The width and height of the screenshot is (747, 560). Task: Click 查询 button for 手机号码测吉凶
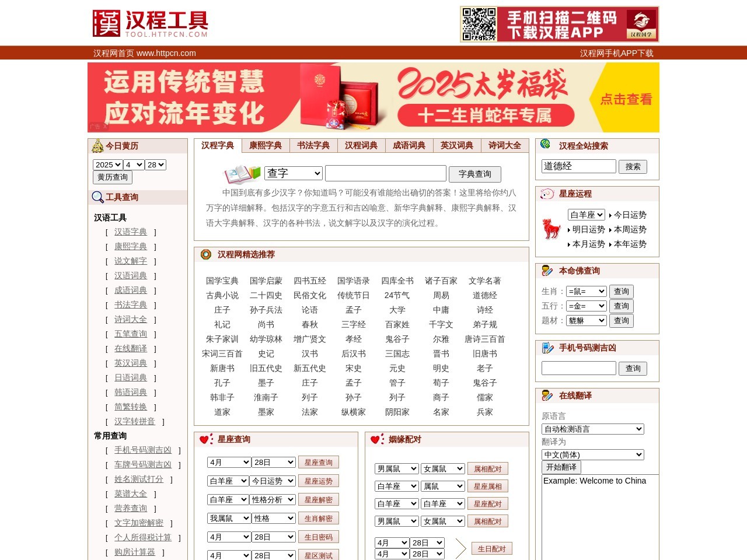pyautogui.click(x=633, y=369)
